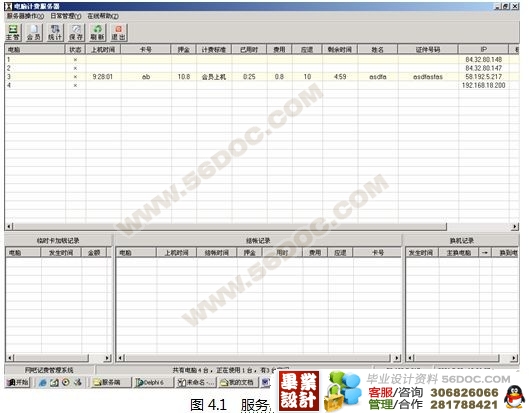Click the 开始 Start button
530x413 pixels.
tap(18, 383)
